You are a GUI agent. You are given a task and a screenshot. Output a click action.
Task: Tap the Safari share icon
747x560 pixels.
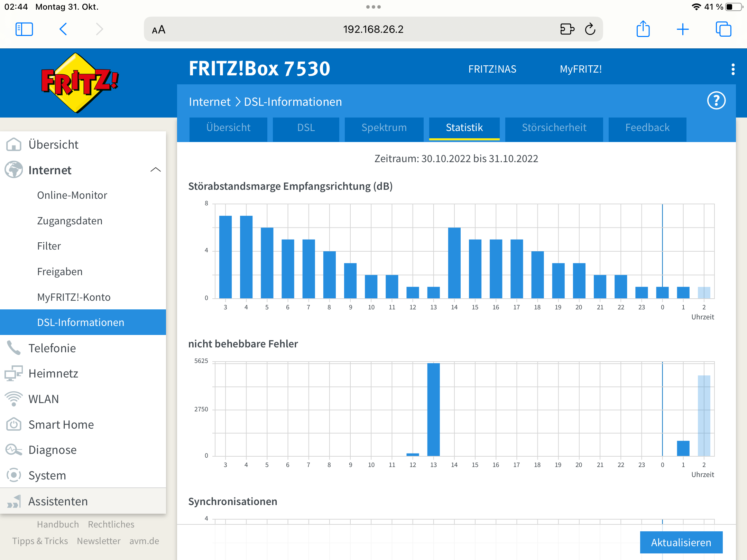point(643,29)
